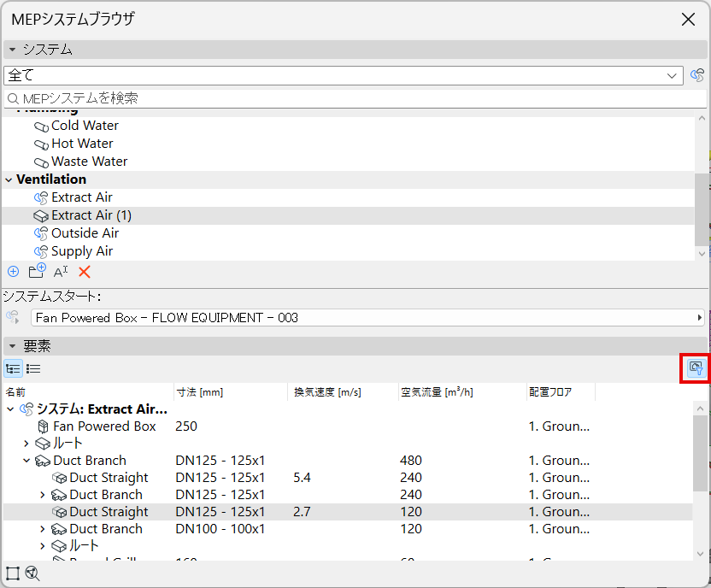Image resolution: width=711 pixels, height=588 pixels.
Task: Click the Outside Air ventilation icon
Action: click(x=41, y=233)
